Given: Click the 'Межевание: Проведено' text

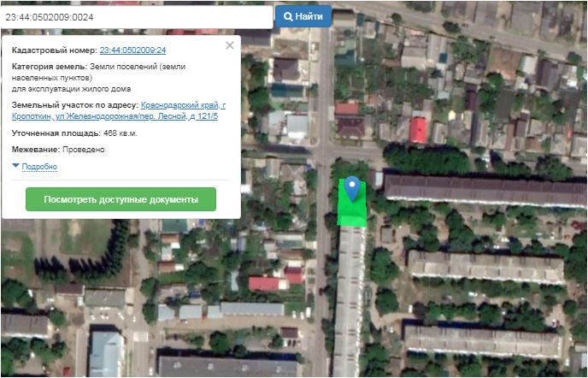Looking at the screenshot, I should [x=58, y=150].
